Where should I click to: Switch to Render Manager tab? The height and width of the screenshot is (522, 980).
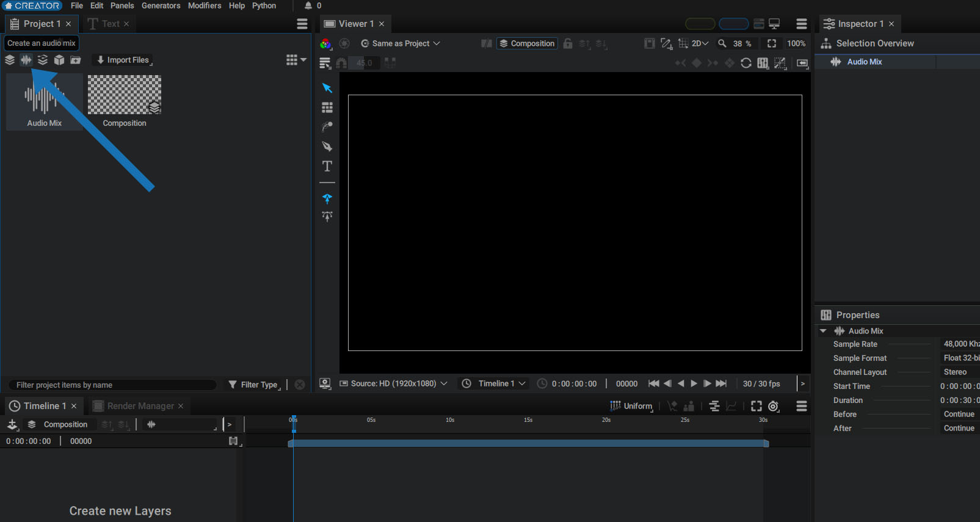click(x=138, y=406)
